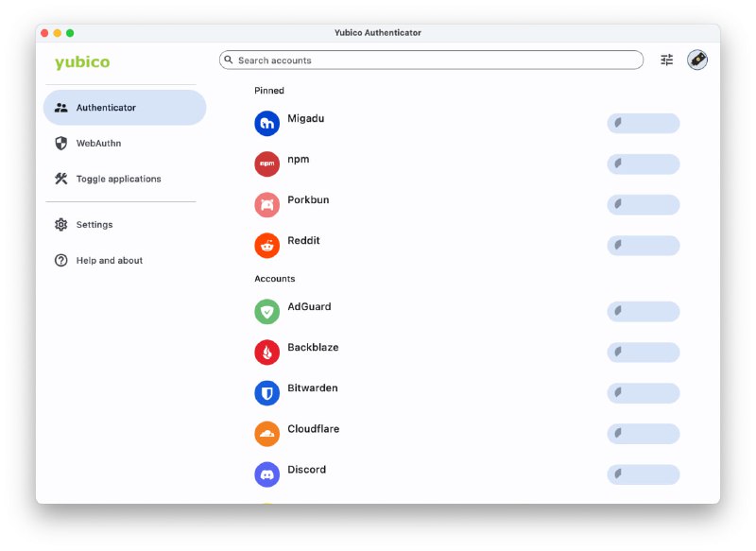
Task: Click the Cloudflare cloud icon
Action: tap(266, 434)
